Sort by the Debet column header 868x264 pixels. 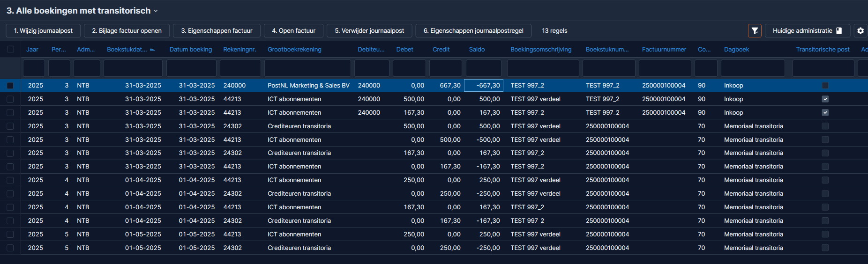coord(404,50)
